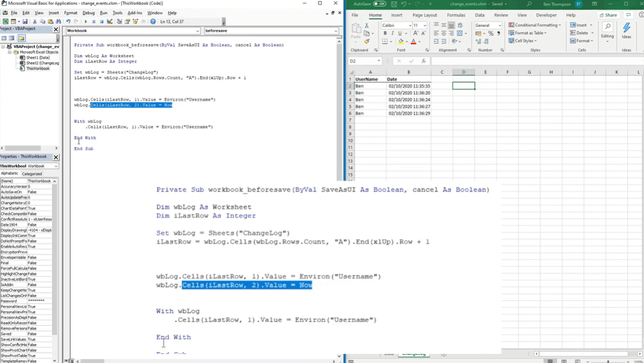Toggle italic formatting in Excel ribbon
Screen dimensions: 644x363
[x=392, y=33]
